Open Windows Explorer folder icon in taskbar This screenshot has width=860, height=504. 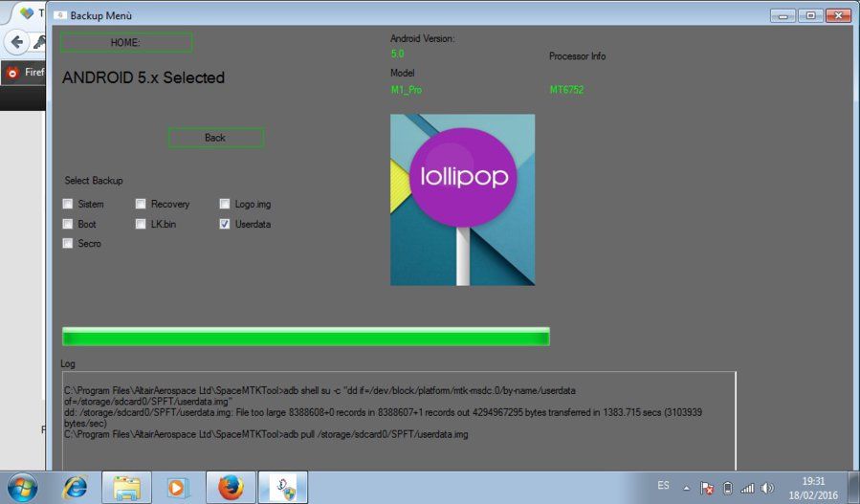pos(126,488)
